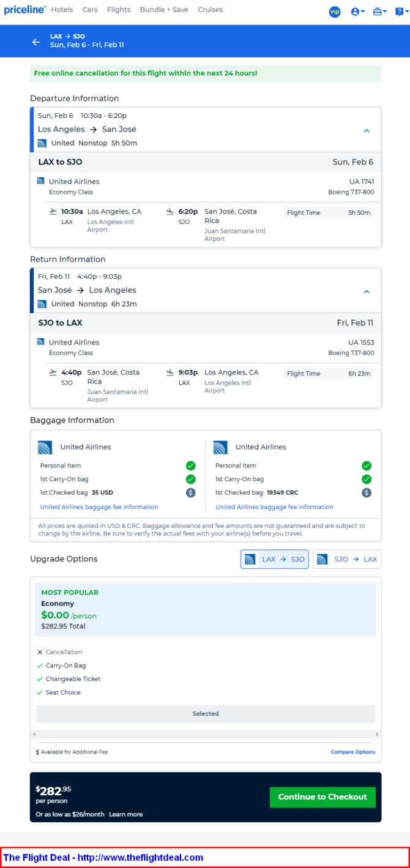Screen dimensions: 410x868
Task: Select the LAX → SJO upgrade tab
Action: tap(275, 559)
